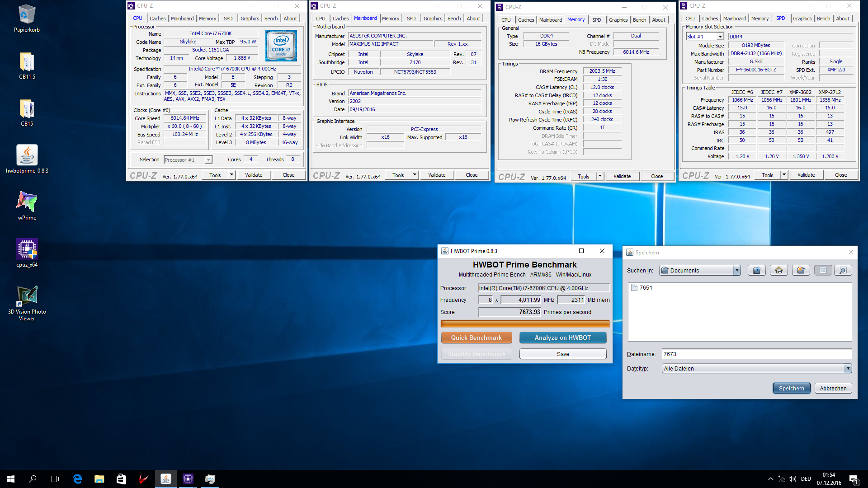The height and width of the screenshot is (488, 868).
Task: Switch to details view in Speichern dialog
Action: pyautogui.click(x=843, y=270)
